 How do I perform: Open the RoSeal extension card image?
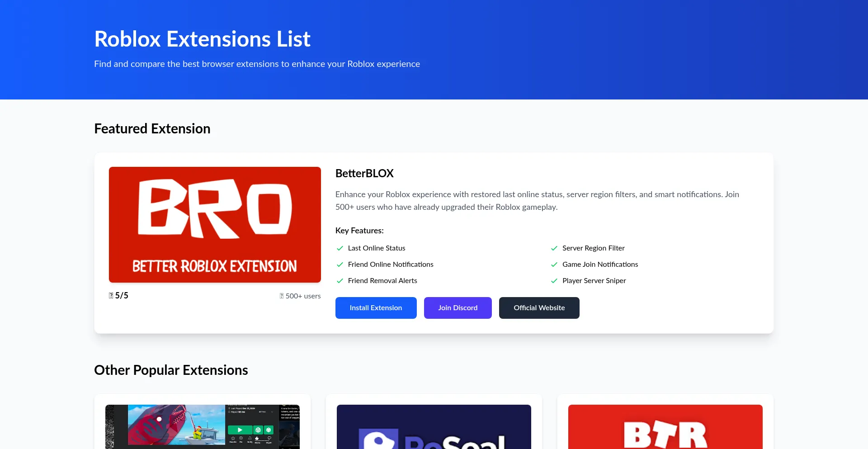point(434,427)
